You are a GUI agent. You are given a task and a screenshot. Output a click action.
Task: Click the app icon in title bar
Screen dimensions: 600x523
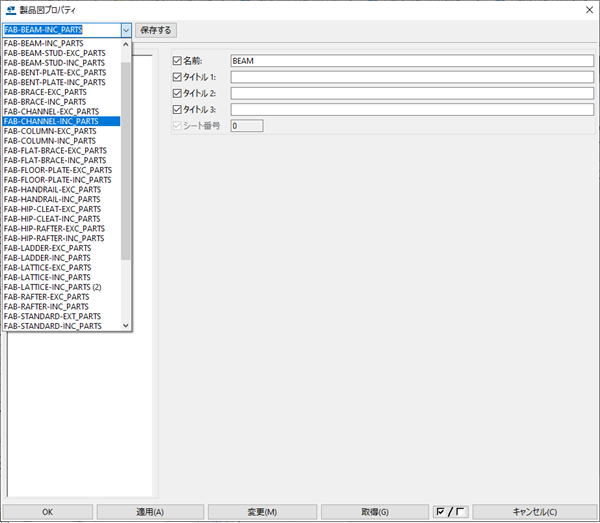(11, 10)
